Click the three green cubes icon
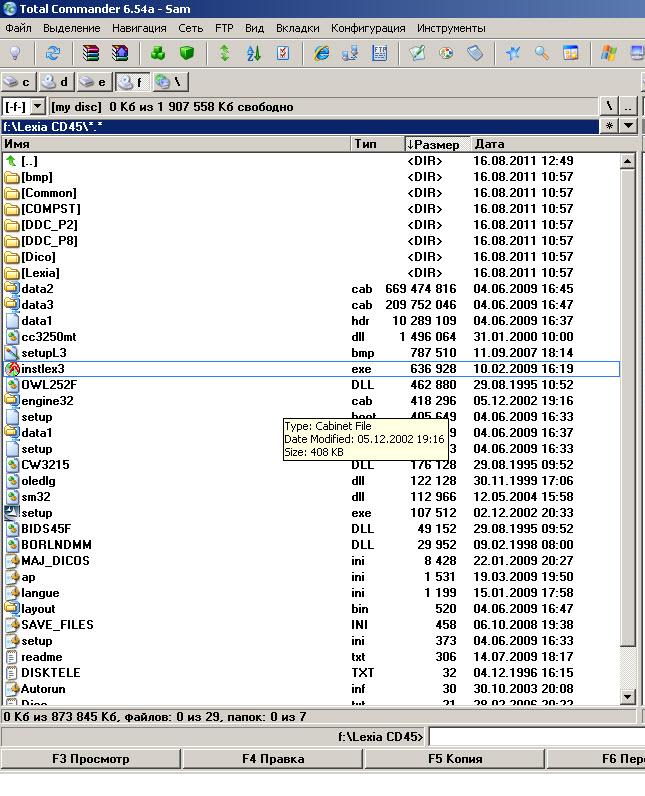Viewport: 645px width, 796px height. click(x=158, y=53)
